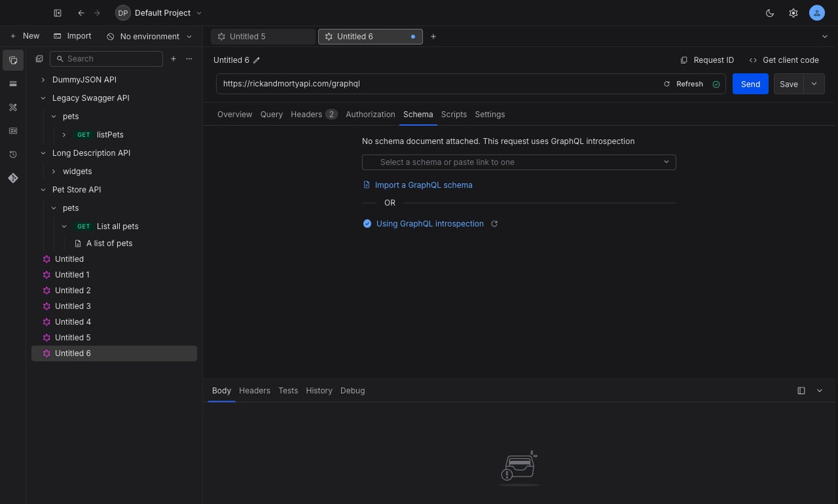Click the Send button
This screenshot has height=504, width=838.
(x=750, y=84)
